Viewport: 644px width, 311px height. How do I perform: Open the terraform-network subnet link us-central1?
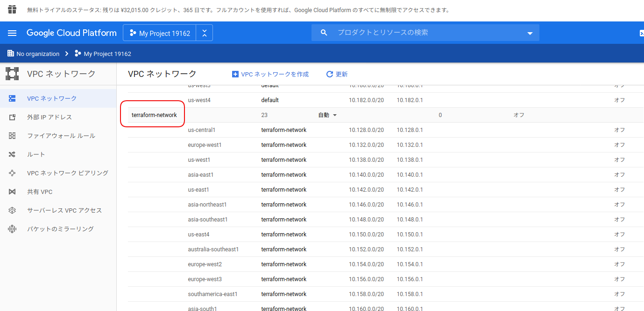click(x=202, y=130)
